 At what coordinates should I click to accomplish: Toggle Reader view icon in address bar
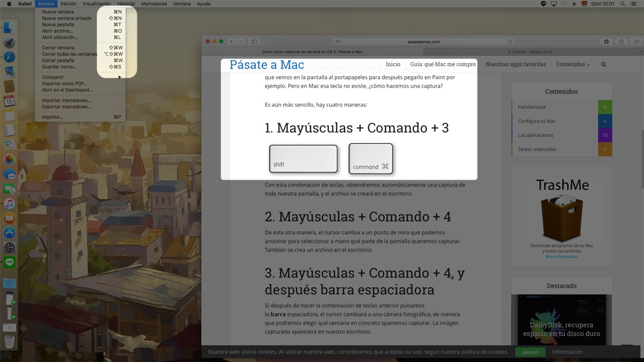[x=337, y=41]
